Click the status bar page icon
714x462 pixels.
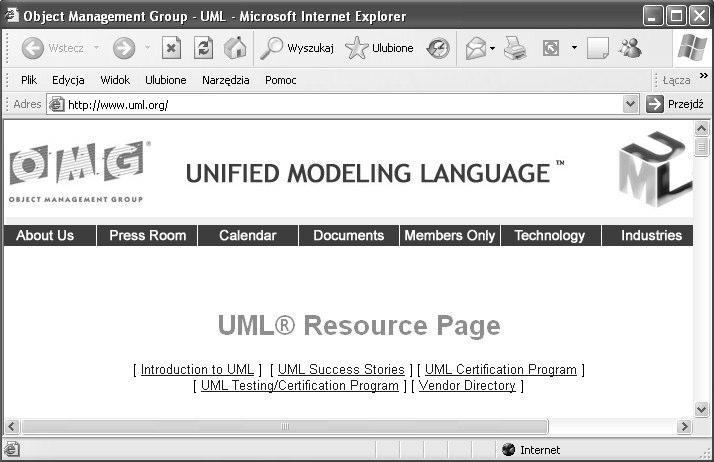[12, 449]
